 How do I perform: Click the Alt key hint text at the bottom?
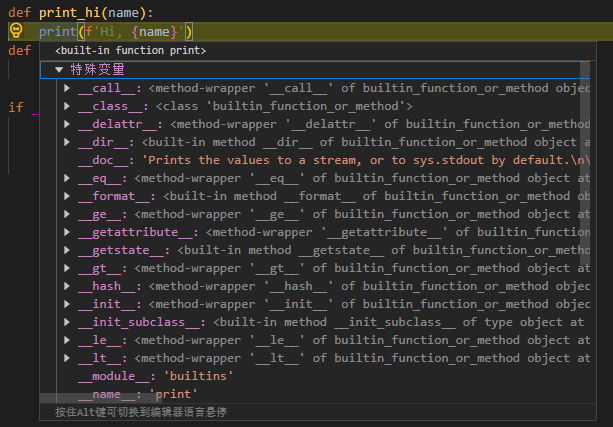141,412
